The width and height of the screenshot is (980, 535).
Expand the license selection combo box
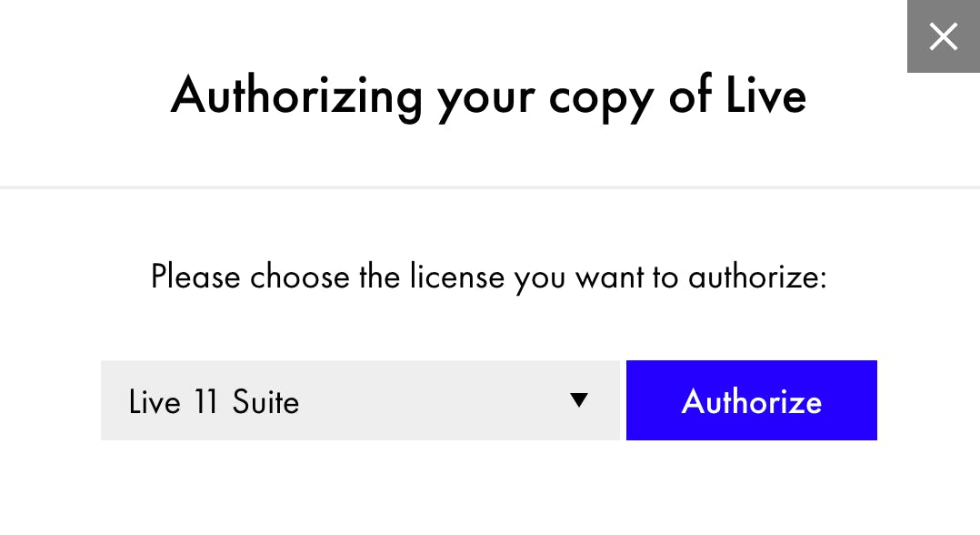tap(360, 400)
